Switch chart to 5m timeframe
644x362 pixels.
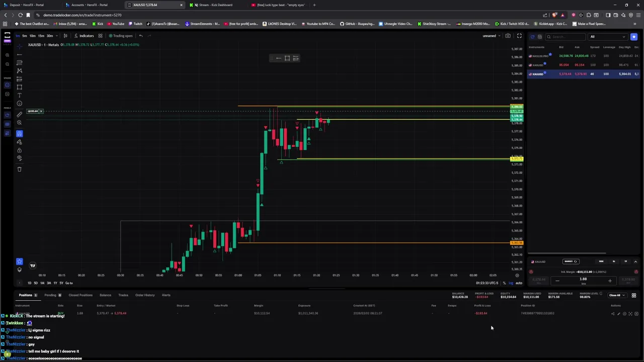(25, 36)
